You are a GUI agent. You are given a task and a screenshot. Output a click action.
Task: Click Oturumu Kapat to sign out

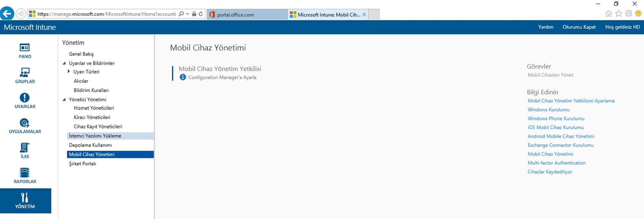(579, 27)
